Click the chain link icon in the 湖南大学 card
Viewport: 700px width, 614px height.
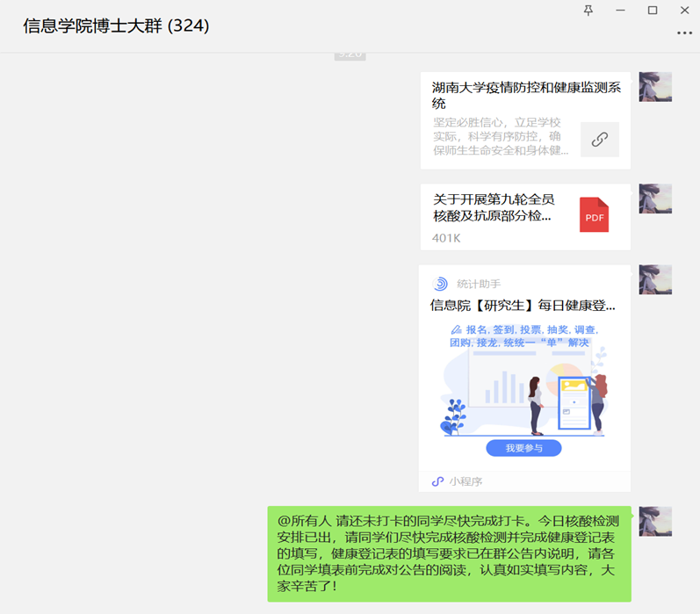[x=600, y=140]
